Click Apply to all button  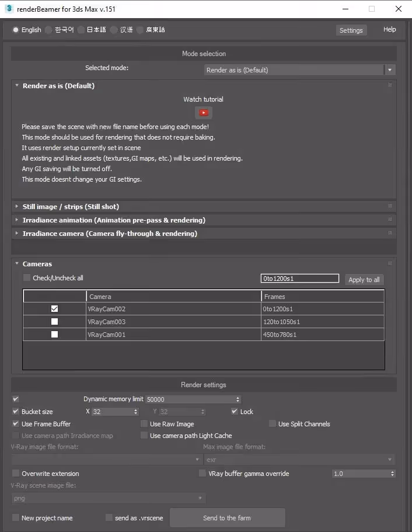click(364, 280)
